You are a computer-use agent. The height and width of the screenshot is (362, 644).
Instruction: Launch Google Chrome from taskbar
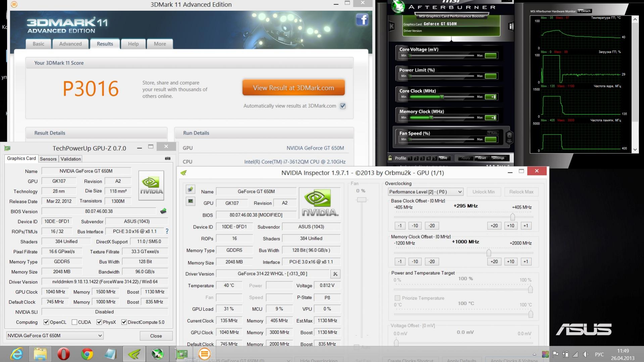click(87, 354)
